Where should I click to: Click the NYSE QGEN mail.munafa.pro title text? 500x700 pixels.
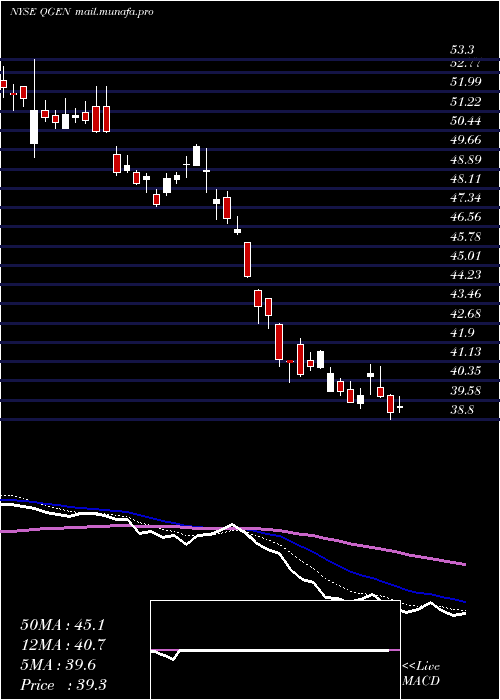pyautogui.click(x=82, y=12)
